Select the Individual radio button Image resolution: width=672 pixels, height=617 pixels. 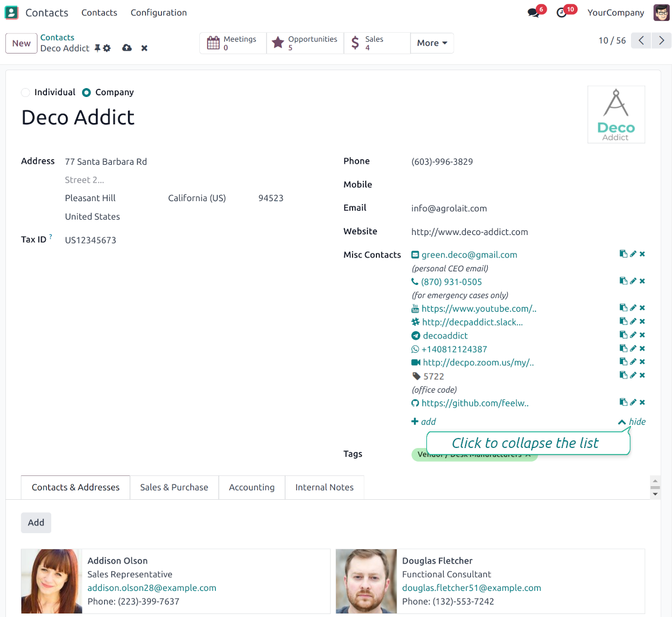tap(26, 92)
